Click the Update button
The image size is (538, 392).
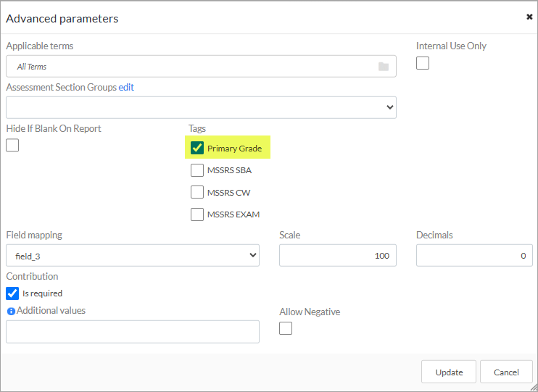click(x=449, y=372)
